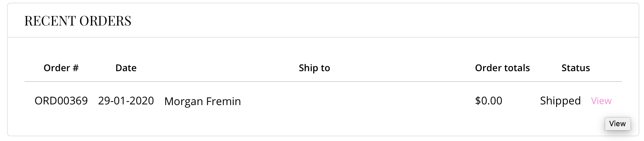This screenshot has height=141, width=644.
Task: Click the Order # column header
Action: click(x=61, y=68)
